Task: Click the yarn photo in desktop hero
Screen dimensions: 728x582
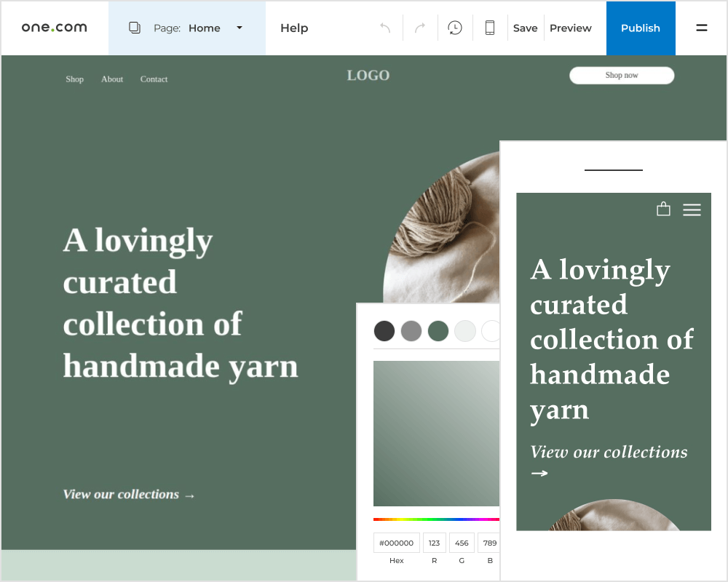Action: pos(441,228)
